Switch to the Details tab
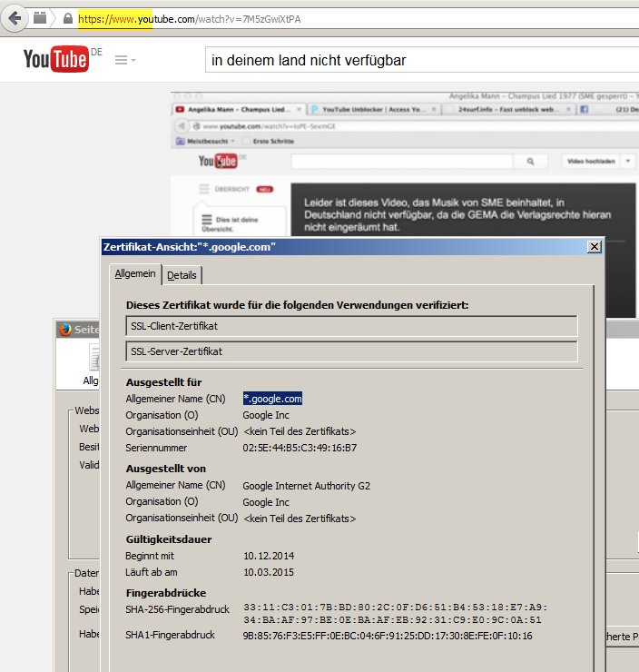The width and height of the screenshot is (639, 672). tap(182, 275)
